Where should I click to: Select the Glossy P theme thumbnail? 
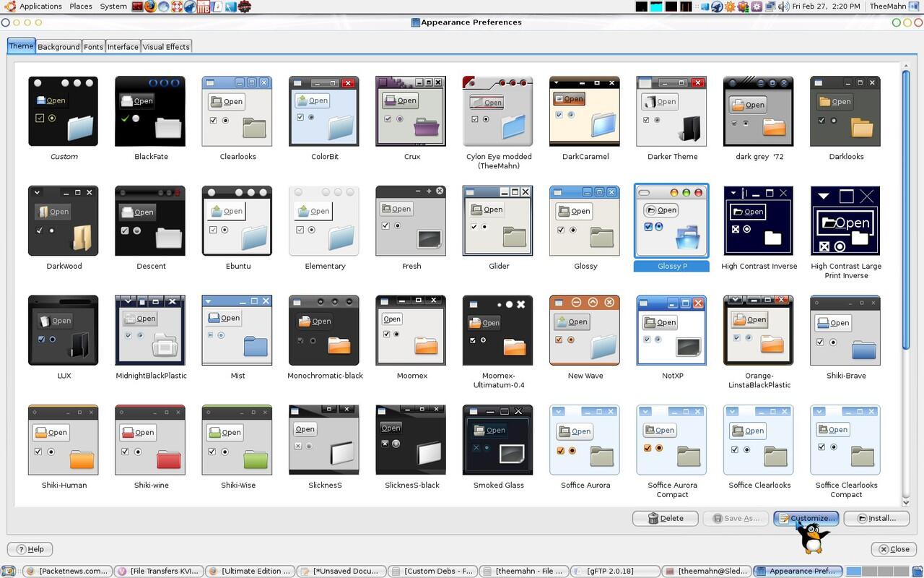coord(671,221)
